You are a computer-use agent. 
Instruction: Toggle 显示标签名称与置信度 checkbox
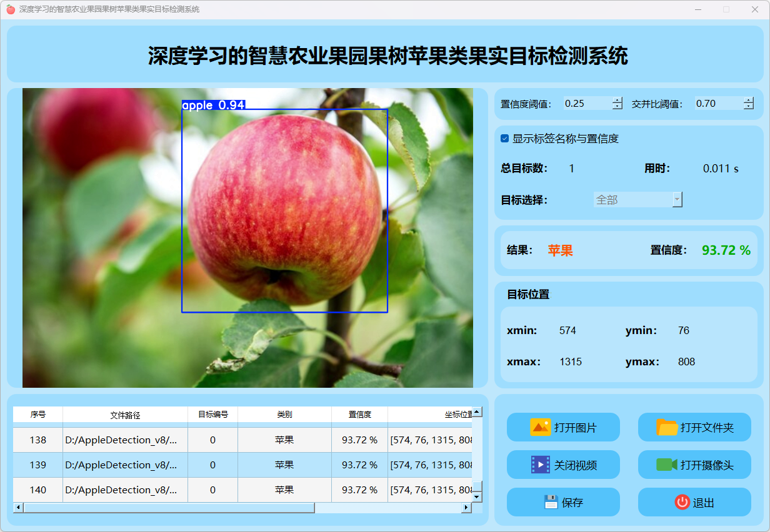click(x=505, y=139)
